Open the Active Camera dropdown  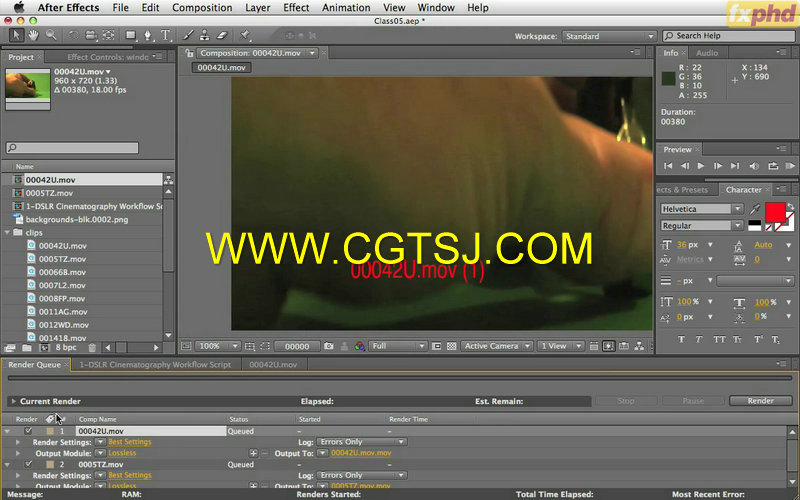coord(496,346)
